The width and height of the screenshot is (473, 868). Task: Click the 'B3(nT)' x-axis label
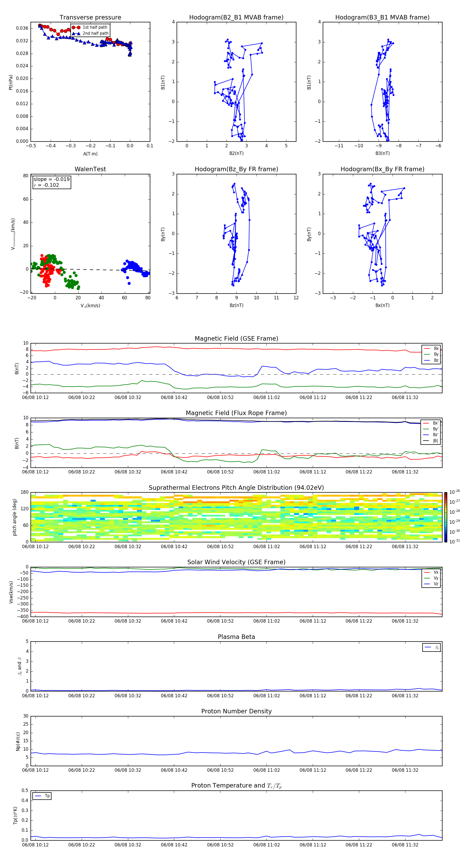[382, 153]
